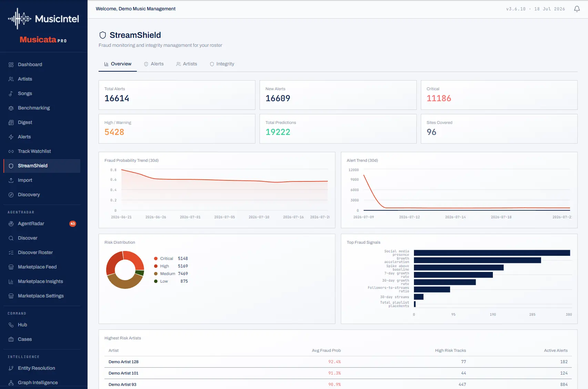Switch to the Overview tab

tap(118, 64)
